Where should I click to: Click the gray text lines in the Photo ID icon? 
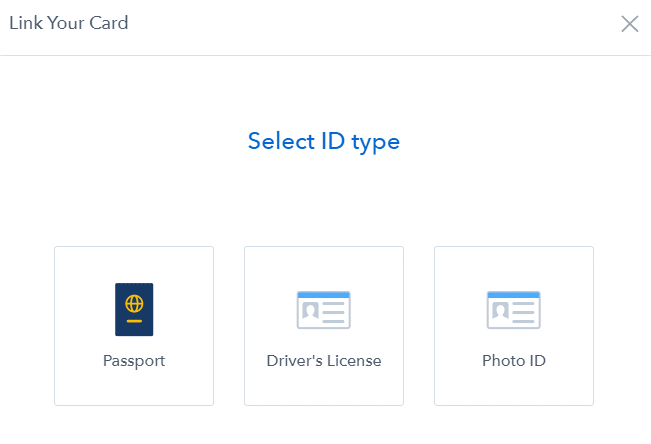coord(524,312)
